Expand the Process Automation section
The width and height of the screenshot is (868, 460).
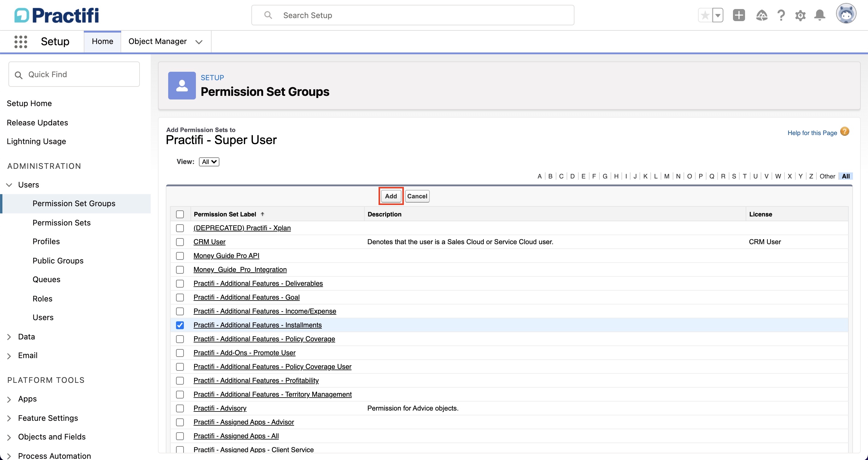click(9, 456)
